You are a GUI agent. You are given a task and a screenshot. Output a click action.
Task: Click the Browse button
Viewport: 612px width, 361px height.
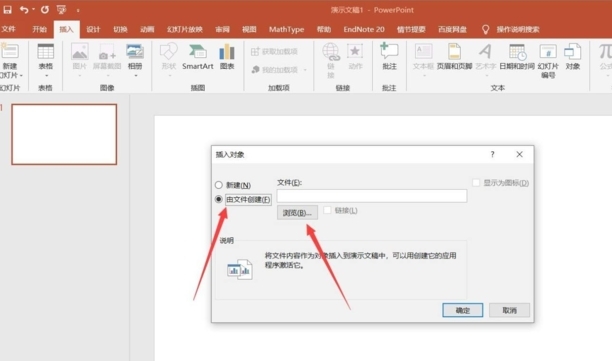coord(297,213)
